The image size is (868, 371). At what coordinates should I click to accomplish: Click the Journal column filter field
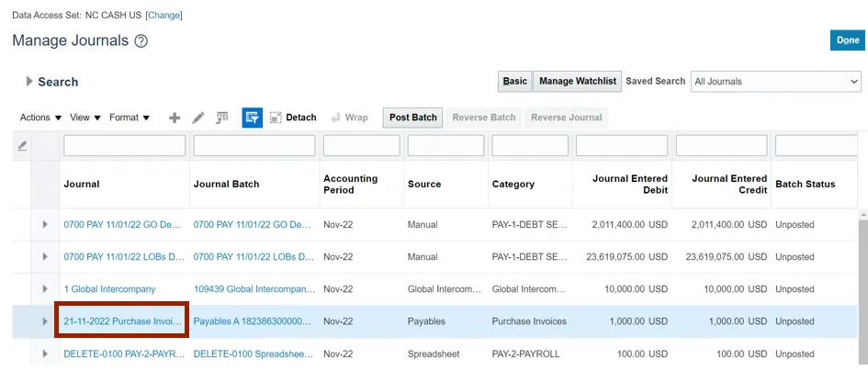[x=124, y=146]
